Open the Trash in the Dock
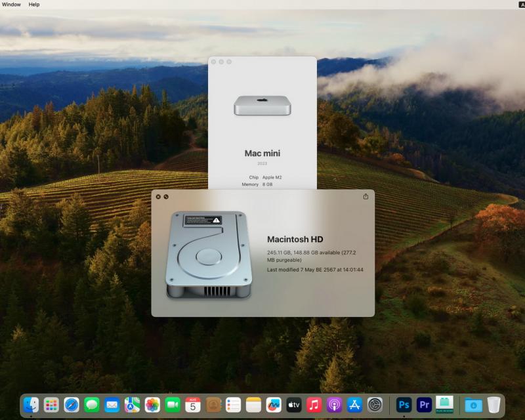The image size is (525, 420). click(x=493, y=405)
